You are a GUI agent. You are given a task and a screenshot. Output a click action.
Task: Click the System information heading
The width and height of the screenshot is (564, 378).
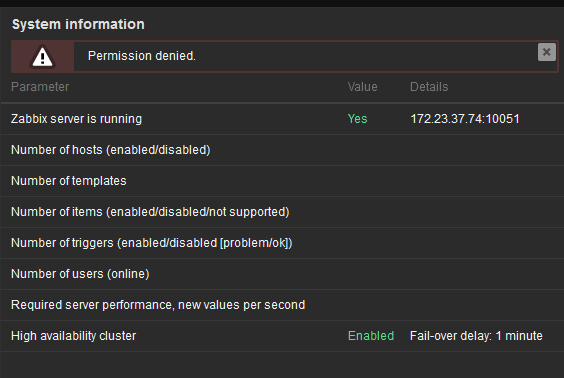(78, 24)
